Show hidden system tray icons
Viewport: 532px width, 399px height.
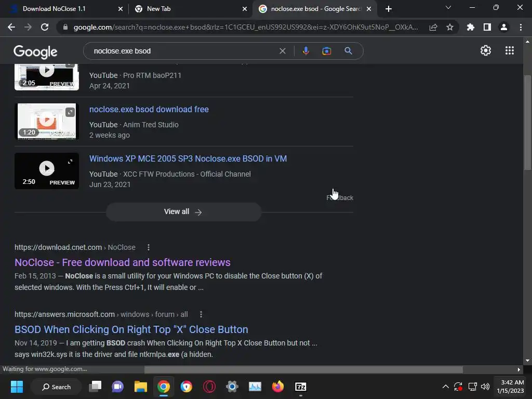click(x=445, y=387)
